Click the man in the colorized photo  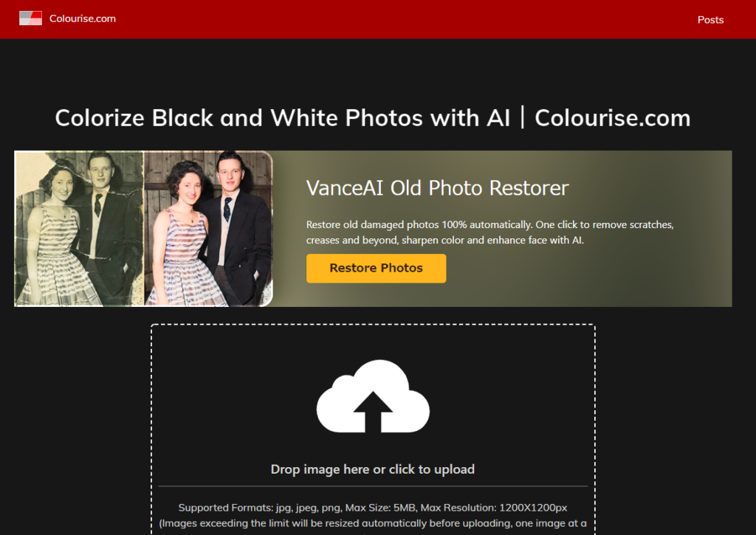coord(235,227)
